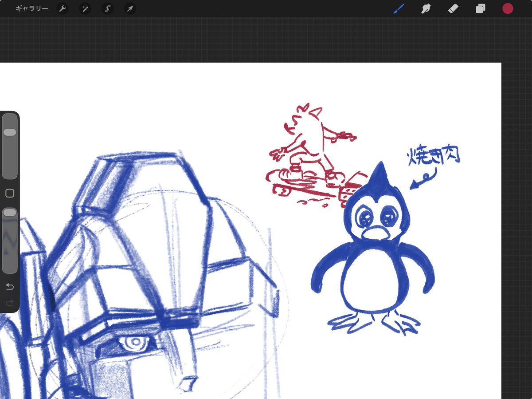Click the brush size slider handle

click(x=10, y=132)
